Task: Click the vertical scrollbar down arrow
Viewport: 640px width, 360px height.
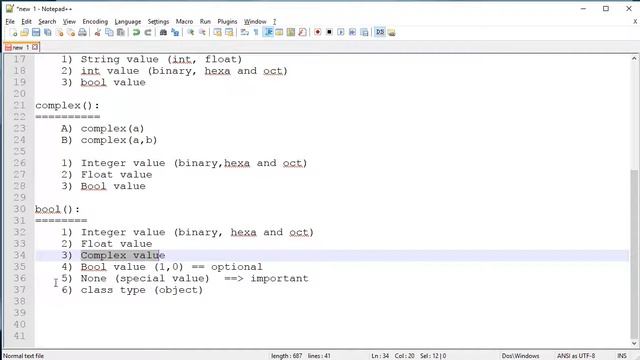Action: point(634,344)
